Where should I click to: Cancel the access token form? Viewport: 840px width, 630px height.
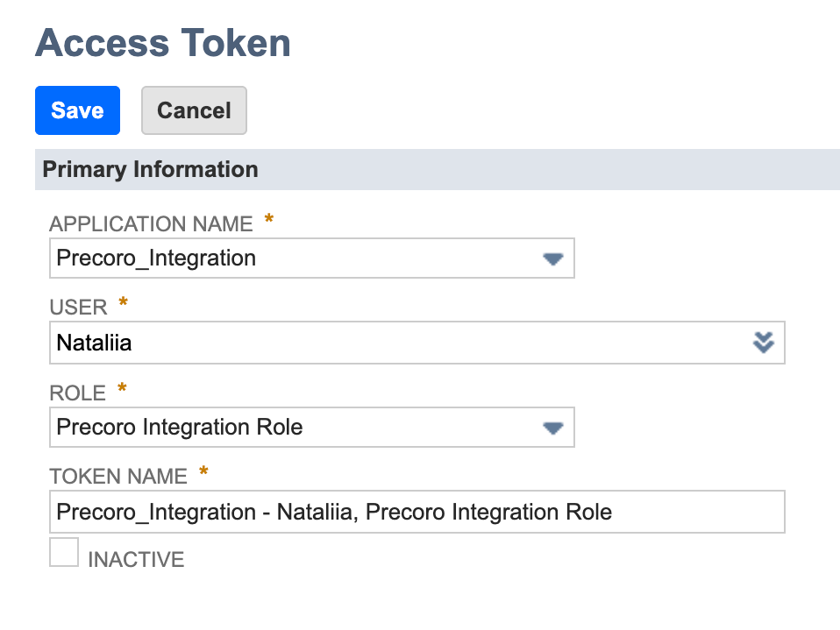194,110
